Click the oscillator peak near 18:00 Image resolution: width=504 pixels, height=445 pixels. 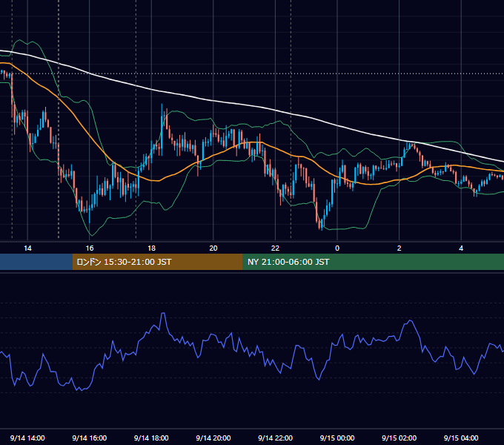click(163, 313)
